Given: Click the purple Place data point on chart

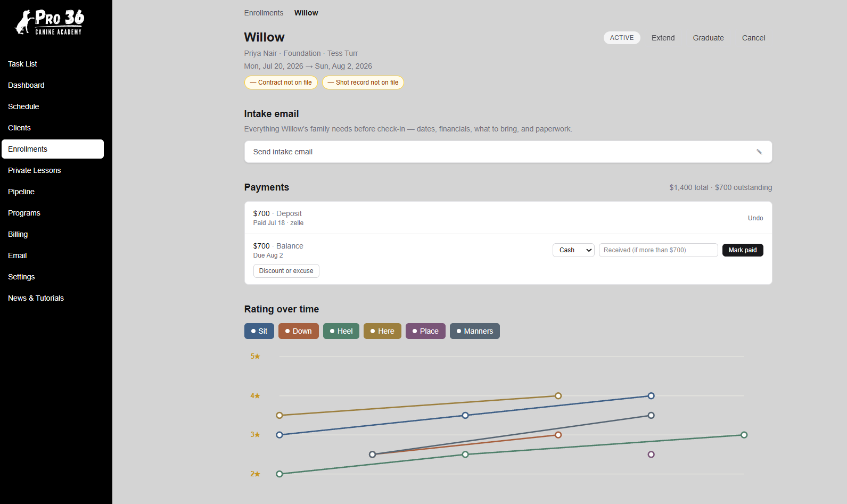Looking at the screenshot, I should pyautogui.click(x=651, y=455).
